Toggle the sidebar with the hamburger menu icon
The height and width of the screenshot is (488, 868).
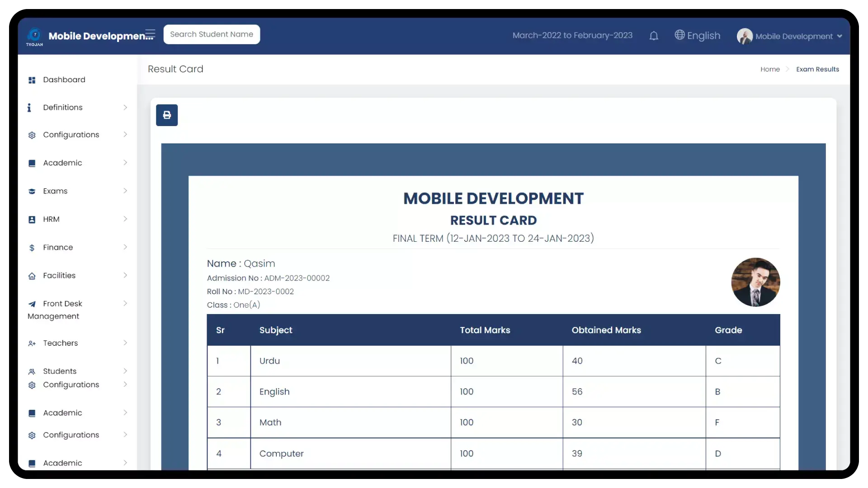[x=150, y=34]
